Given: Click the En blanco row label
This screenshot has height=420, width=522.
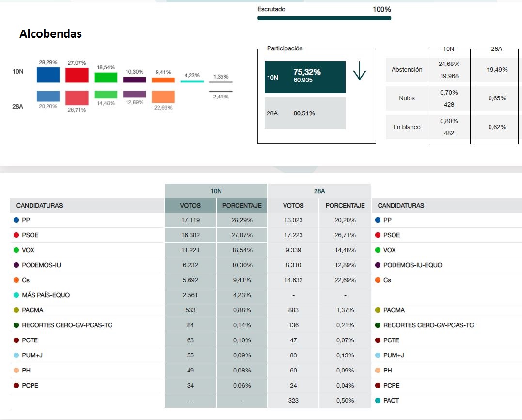Looking at the screenshot, I should (x=407, y=127).
